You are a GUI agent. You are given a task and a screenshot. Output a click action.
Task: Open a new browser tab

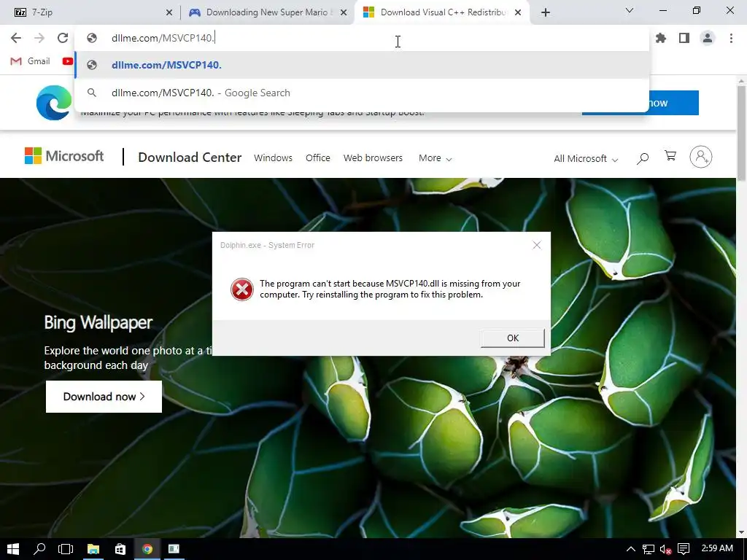point(546,12)
